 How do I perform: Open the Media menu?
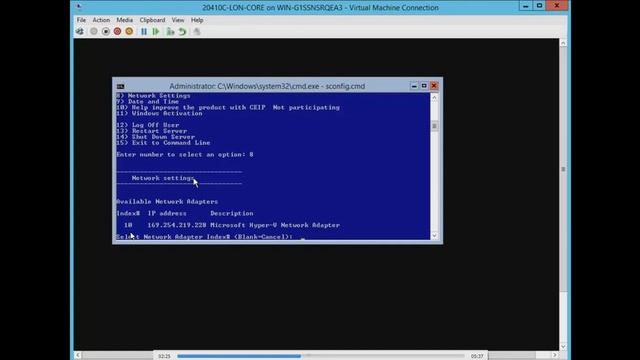point(124,20)
